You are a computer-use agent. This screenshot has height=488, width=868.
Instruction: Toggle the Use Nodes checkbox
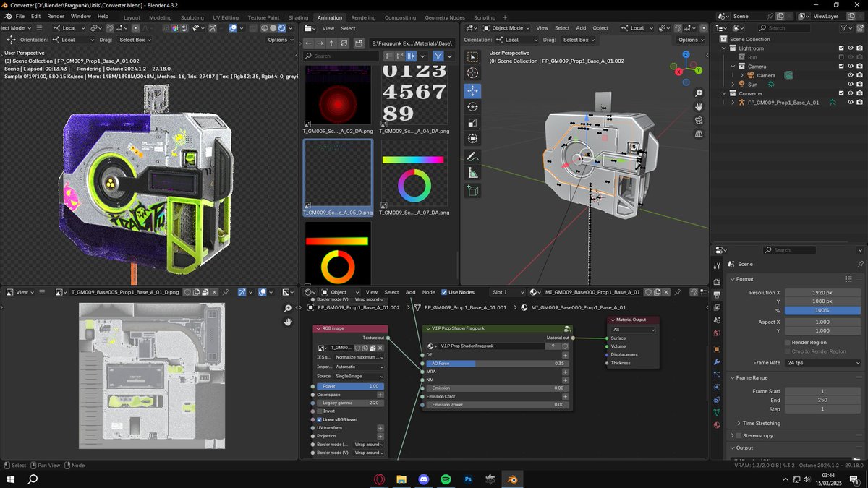coord(444,292)
